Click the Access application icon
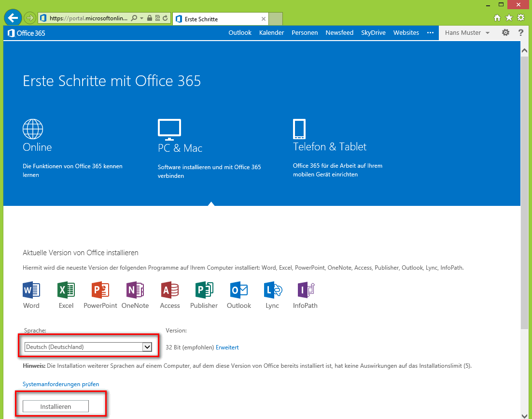Image resolution: width=532 pixels, height=419 pixels. pyautogui.click(x=170, y=290)
